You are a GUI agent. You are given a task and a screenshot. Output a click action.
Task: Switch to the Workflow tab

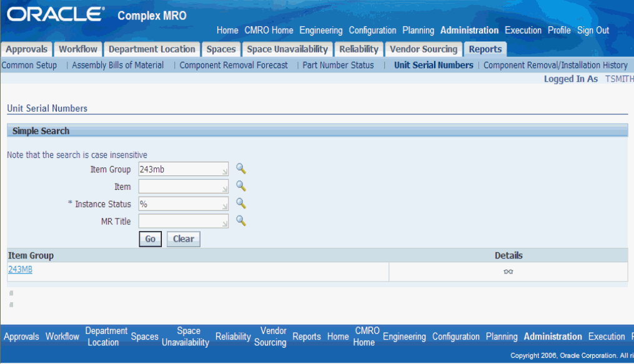pyautogui.click(x=78, y=49)
